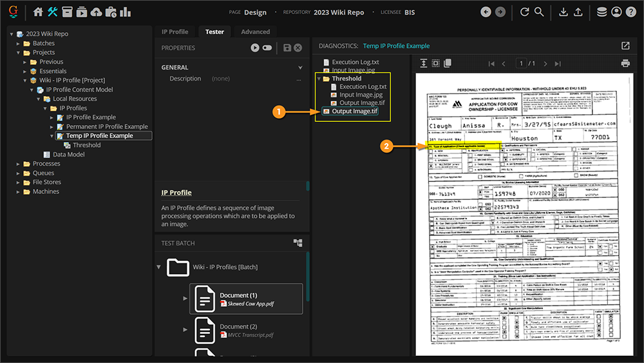The height and width of the screenshot is (363, 644).
Task: Click the Design tools wrench icon
Action: (53, 12)
